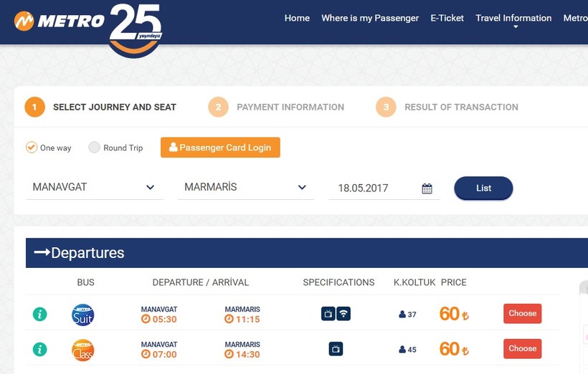This screenshot has height=374, width=588.
Task: Click info icon for 07:00 departure
Action: pyautogui.click(x=40, y=350)
